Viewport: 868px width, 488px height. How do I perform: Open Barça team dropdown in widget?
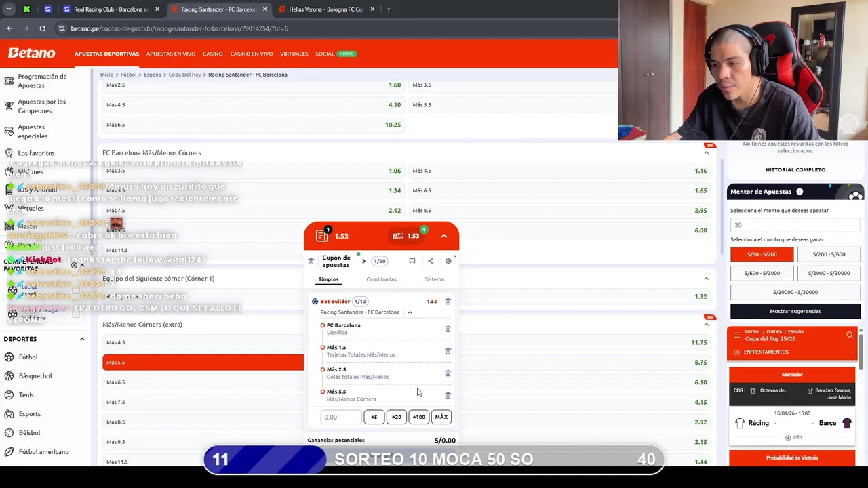pos(813,424)
